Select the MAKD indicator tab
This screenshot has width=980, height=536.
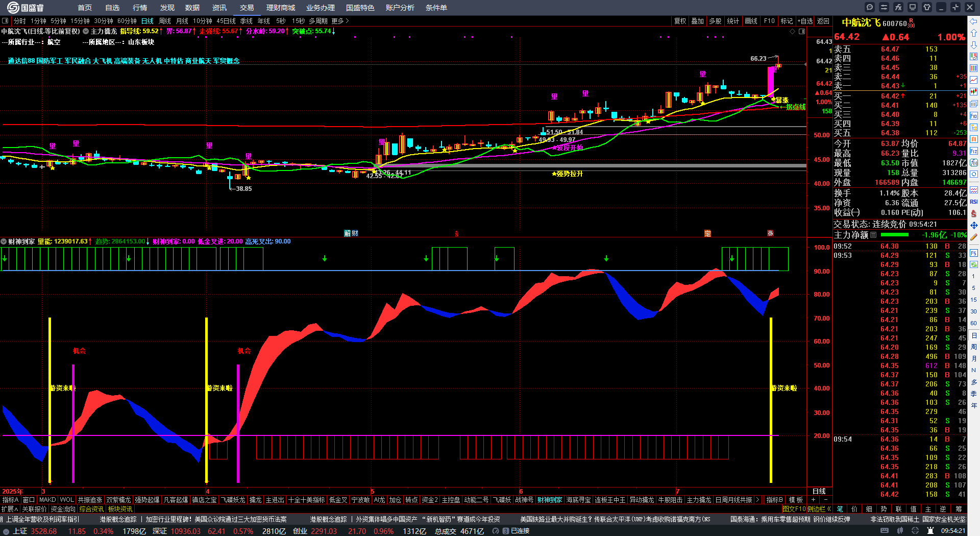[x=47, y=500]
